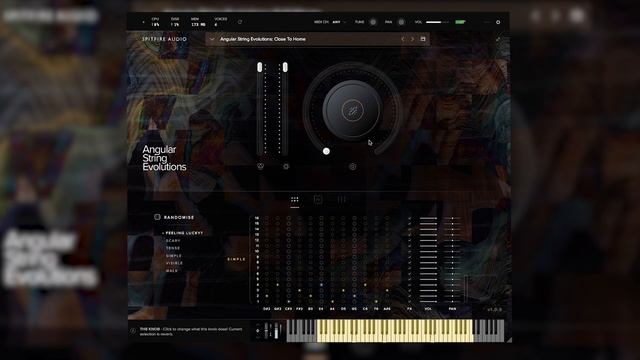Click the version number text

point(495,310)
